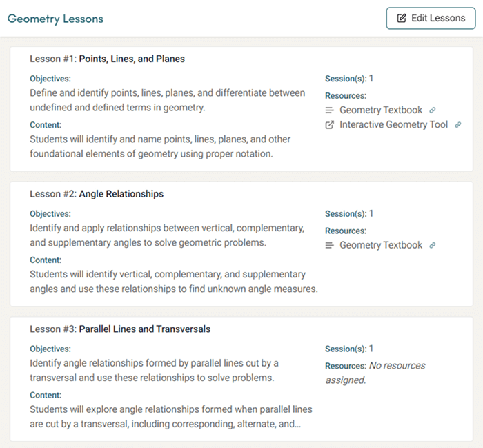Open the Interactive Geometry Tool resource

pos(393,125)
